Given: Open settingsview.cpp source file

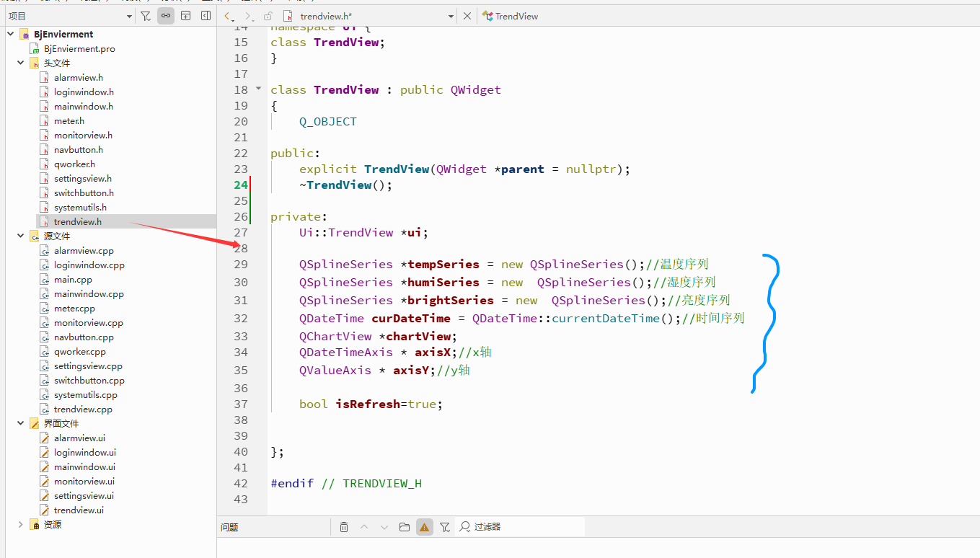Looking at the screenshot, I should (88, 366).
